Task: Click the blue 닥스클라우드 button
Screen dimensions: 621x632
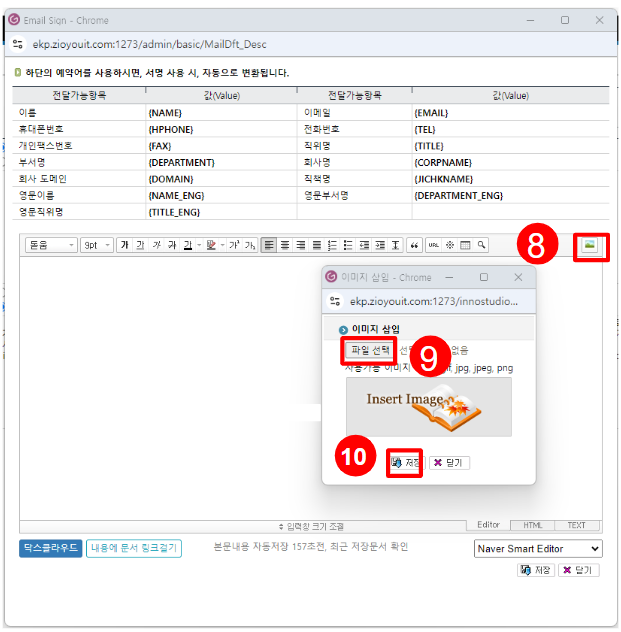Action: coord(50,548)
